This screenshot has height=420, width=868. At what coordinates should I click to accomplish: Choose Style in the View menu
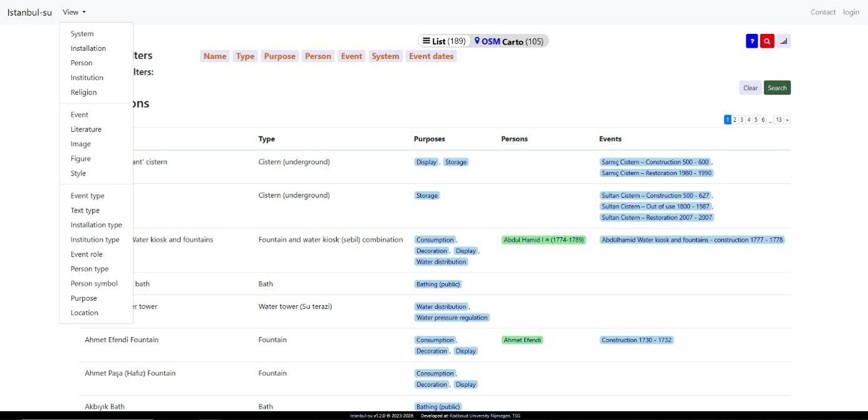click(x=78, y=174)
